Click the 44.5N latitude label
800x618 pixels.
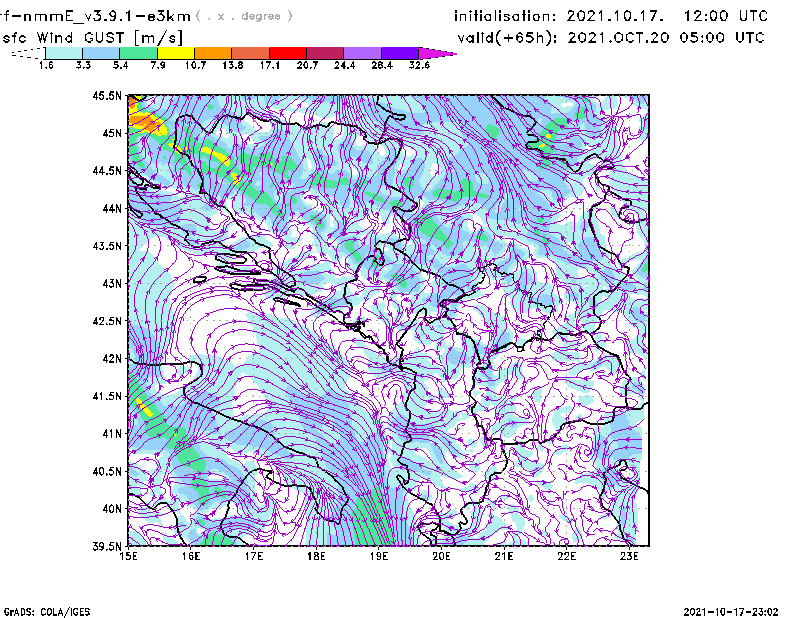coord(107,170)
